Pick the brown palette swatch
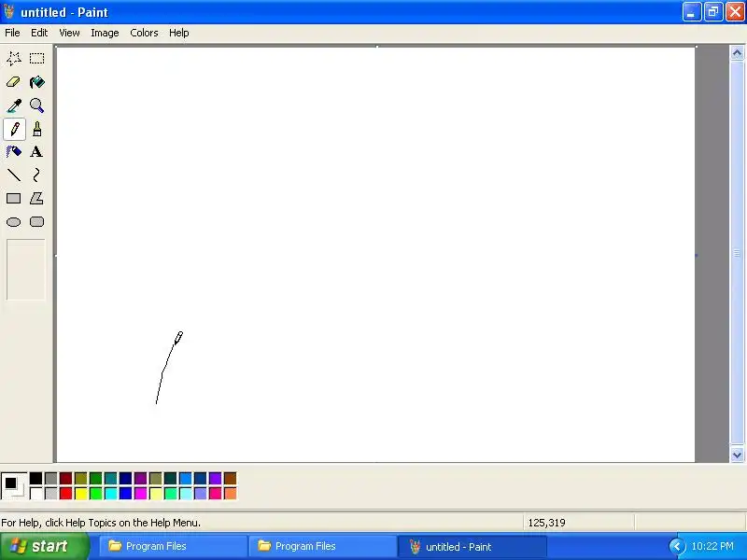The height and width of the screenshot is (560, 747). [x=230, y=478]
